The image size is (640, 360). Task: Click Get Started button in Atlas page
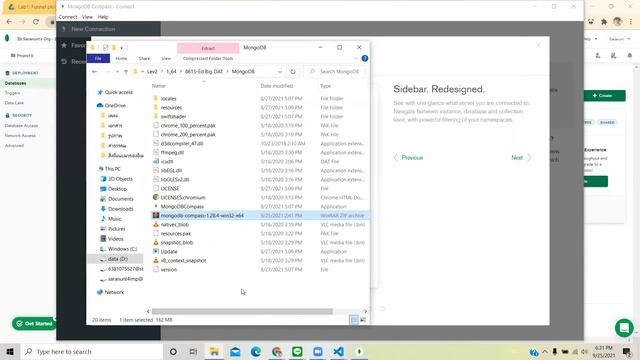click(x=34, y=324)
